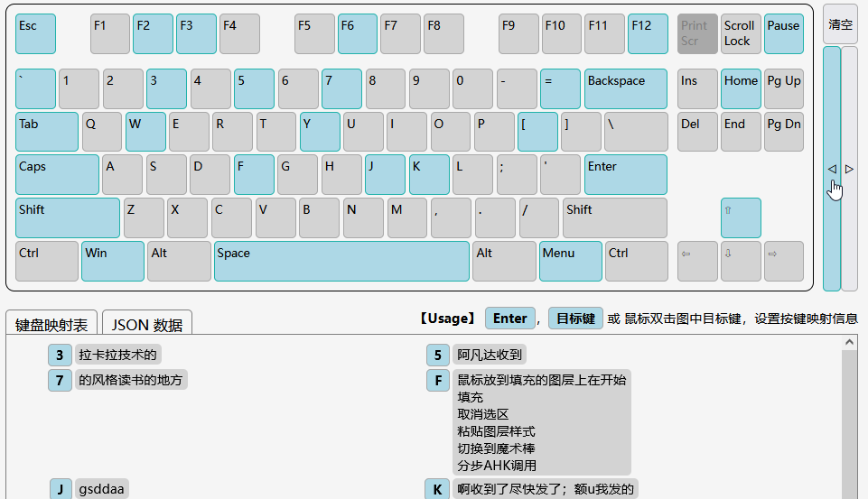Toggle the Scroll Lock key
This screenshot has width=868, height=499.
[x=741, y=33]
